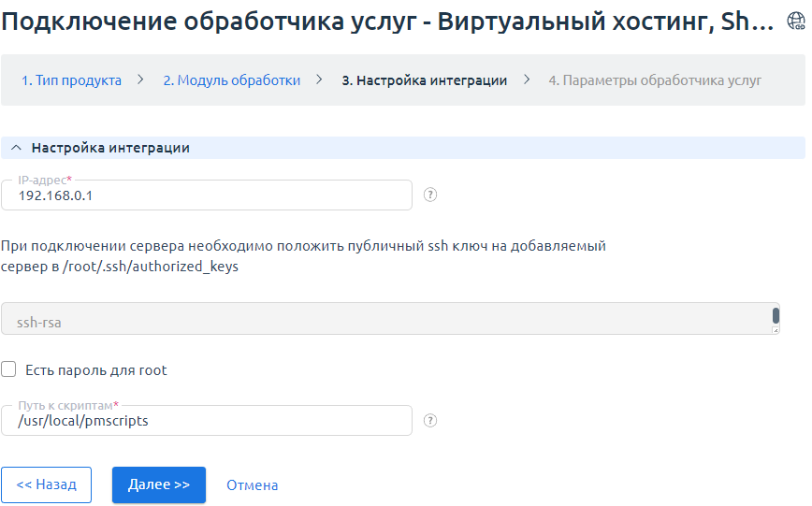This screenshot has height=506, width=812.
Task: Click help icon beside IP-адрес field
Action: tap(430, 195)
